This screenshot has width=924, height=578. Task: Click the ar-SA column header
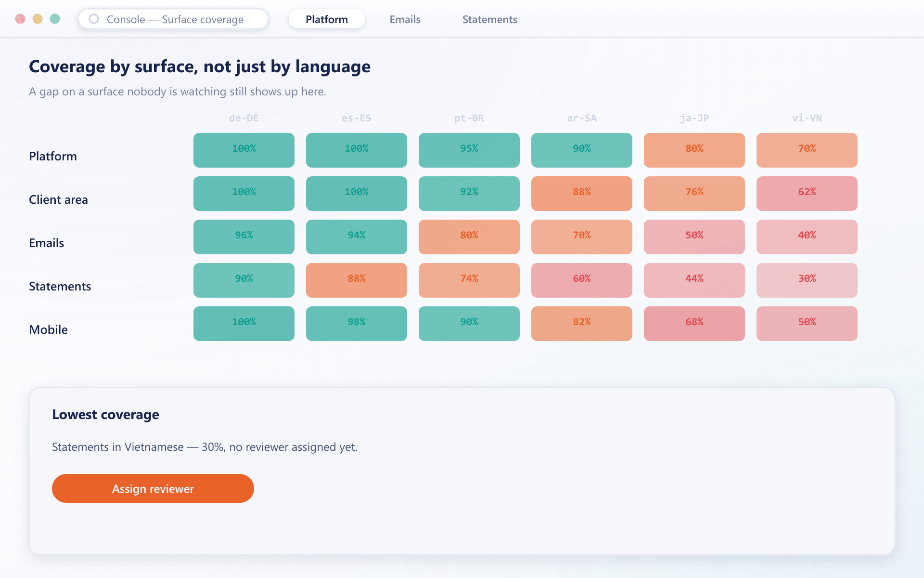click(x=582, y=118)
